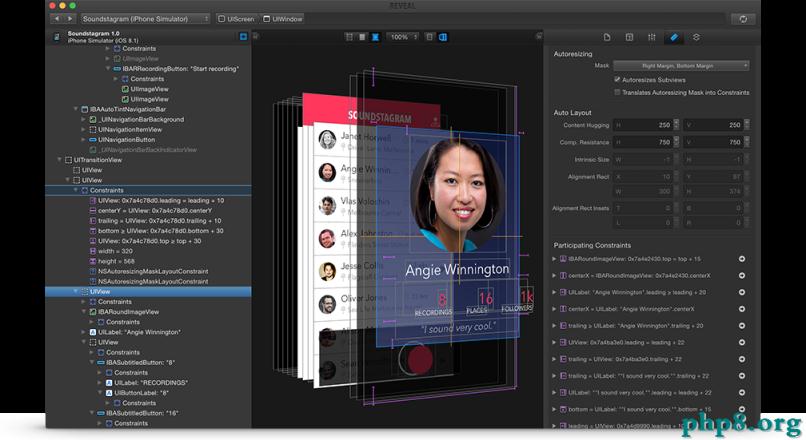Screen dimensions: 806x440
Task: Open the layout inspector ruler tab
Action: (674, 37)
